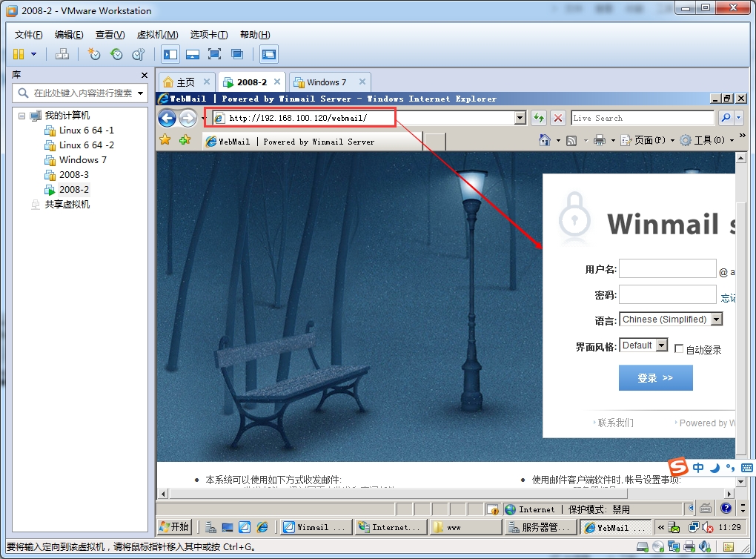Image resolution: width=756 pixels, height=559 pixels.
Task: Click the 开始 start button
Action: click(x=174, y=526)
